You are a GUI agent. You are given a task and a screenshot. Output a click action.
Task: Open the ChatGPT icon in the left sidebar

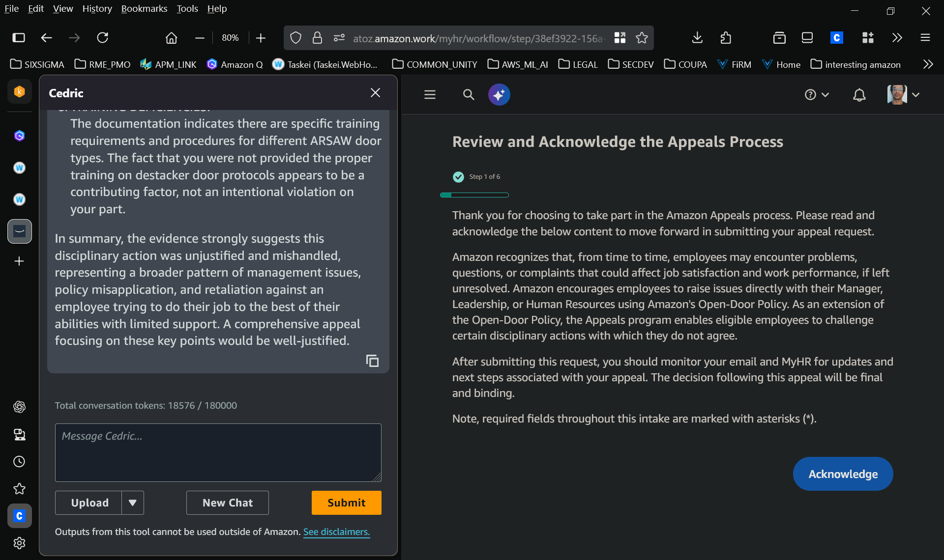19,407
